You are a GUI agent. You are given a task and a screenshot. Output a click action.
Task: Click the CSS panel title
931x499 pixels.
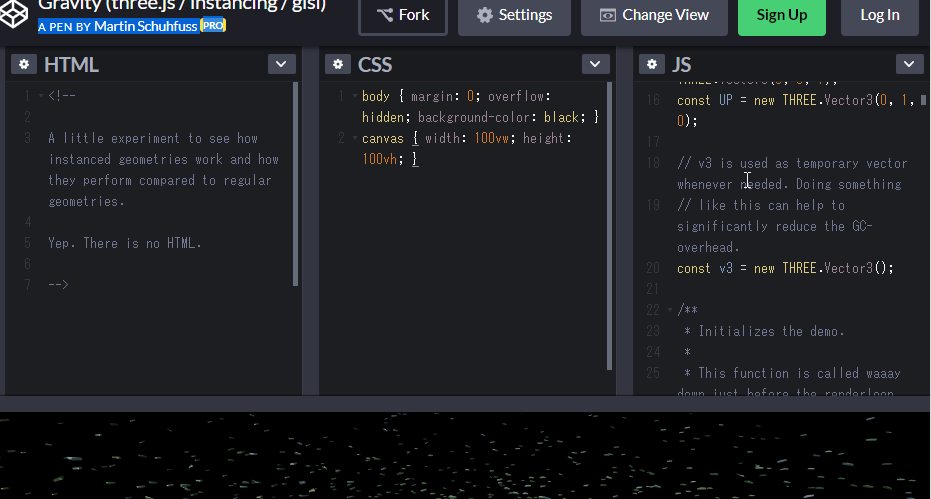[375, 65]
